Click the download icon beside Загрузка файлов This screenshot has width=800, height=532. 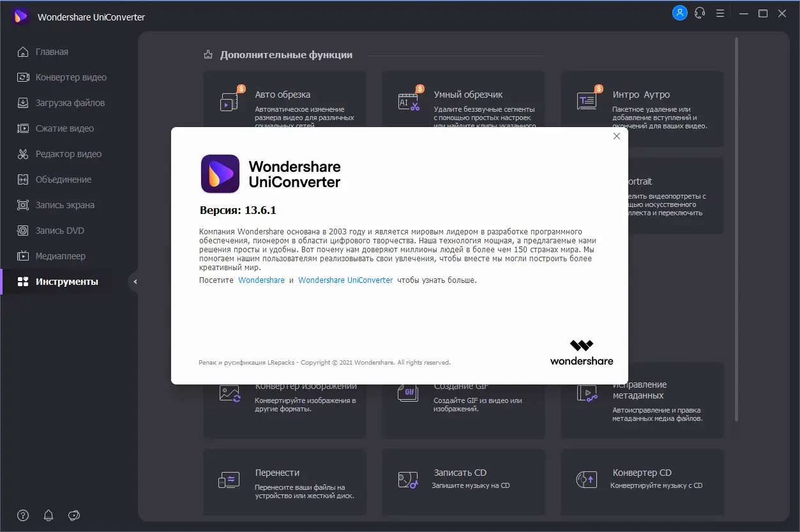(x=23, y=103)
